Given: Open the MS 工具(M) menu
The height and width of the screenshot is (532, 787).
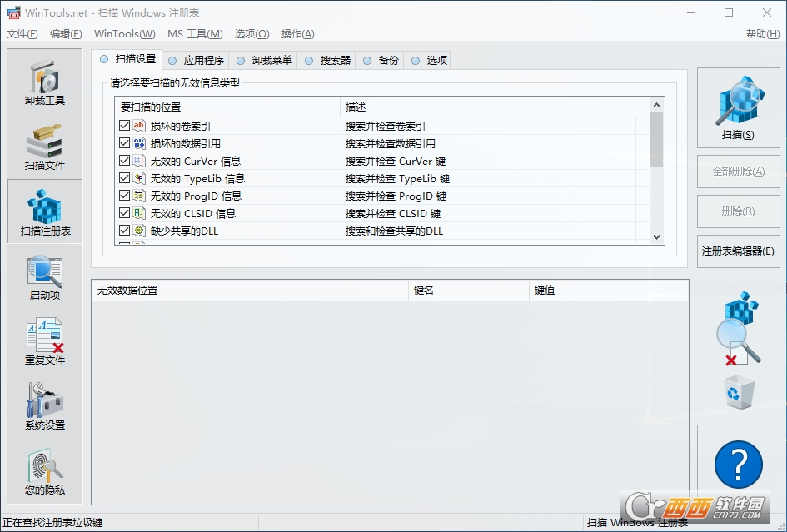Looking at the screenshot, I should click(x=195, y=33).
